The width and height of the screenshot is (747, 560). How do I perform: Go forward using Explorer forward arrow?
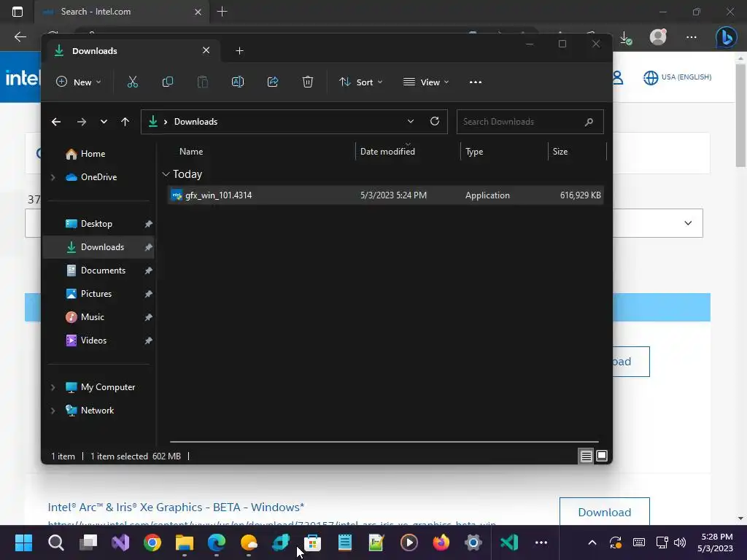[x=82, y=122]
